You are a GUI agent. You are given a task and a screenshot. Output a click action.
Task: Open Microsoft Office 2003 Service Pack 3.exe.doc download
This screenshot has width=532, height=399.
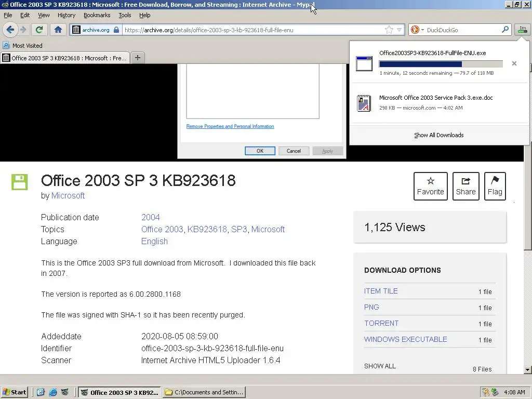point(439,103)
